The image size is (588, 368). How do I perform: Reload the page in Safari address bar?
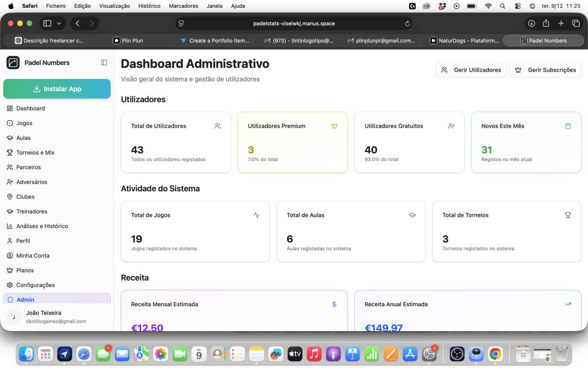407,24
